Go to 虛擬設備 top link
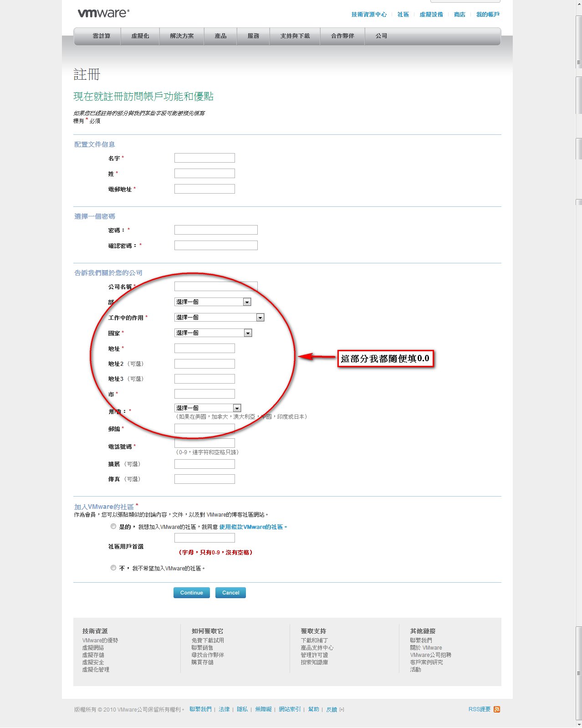This screenshot has width=582, height=728. (x=431, y=15)
